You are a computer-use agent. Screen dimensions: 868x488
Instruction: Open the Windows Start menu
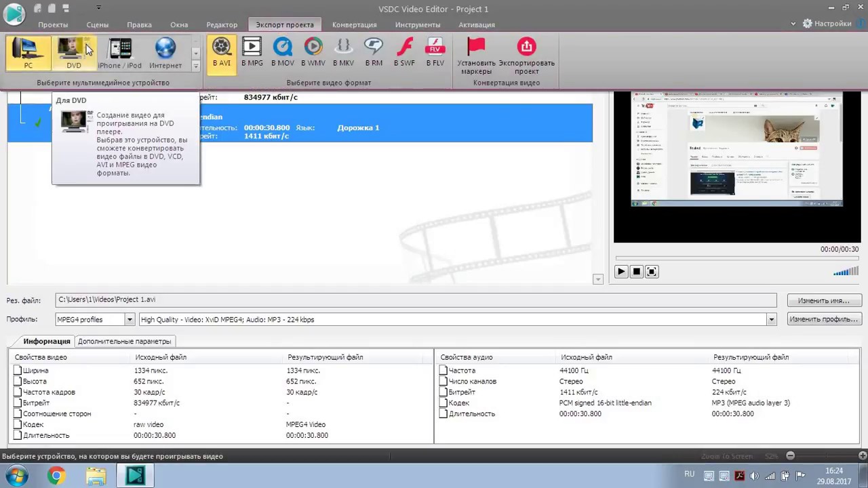click(x=17, y=476)
